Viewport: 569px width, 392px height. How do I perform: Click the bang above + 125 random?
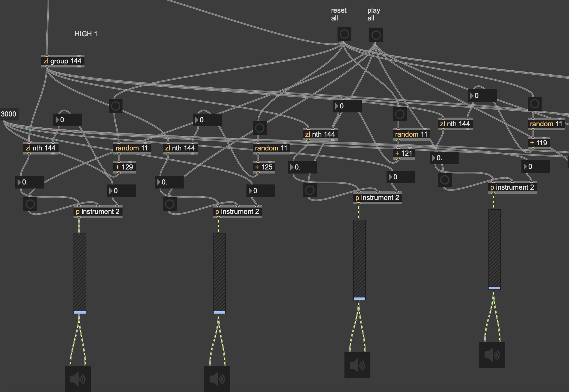pyautogui.click(x=259, y=128)
